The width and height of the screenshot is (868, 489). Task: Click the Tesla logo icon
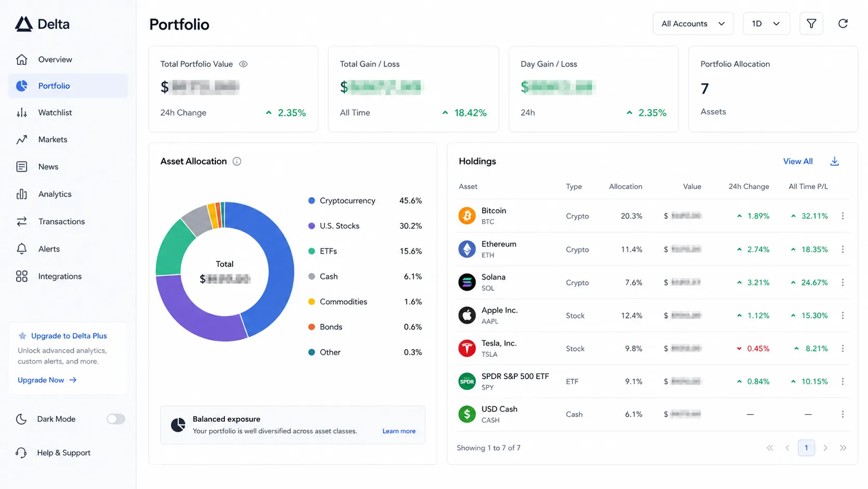point(467,348)
